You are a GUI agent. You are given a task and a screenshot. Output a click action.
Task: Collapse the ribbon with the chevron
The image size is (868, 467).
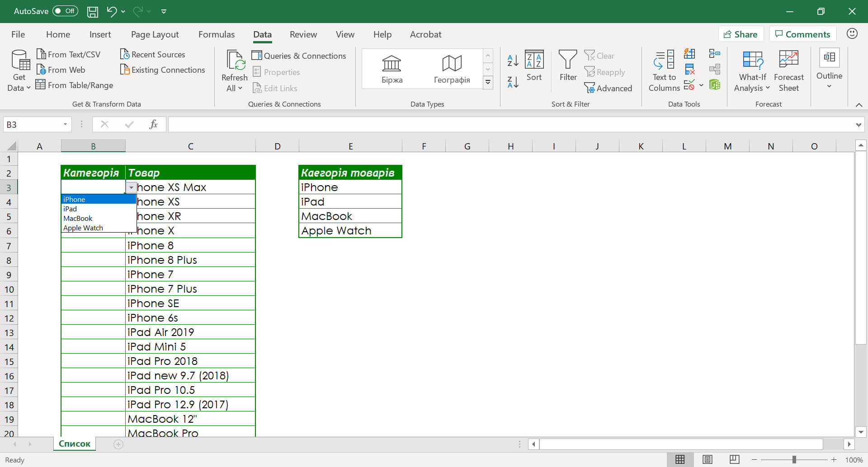859,105
